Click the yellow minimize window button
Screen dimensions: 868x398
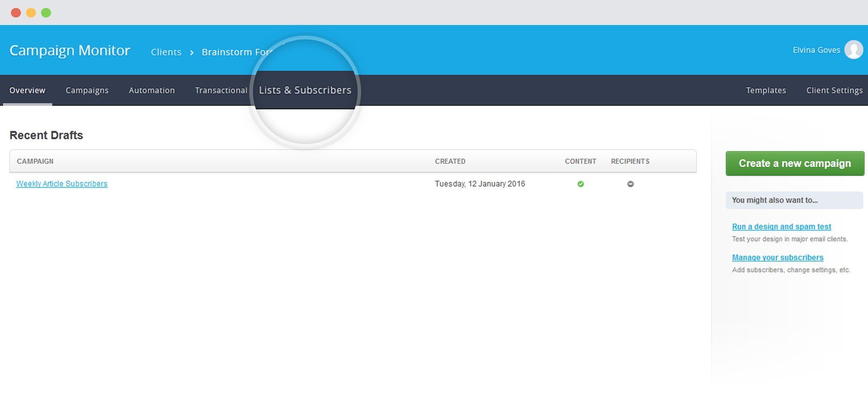point(31,13)
